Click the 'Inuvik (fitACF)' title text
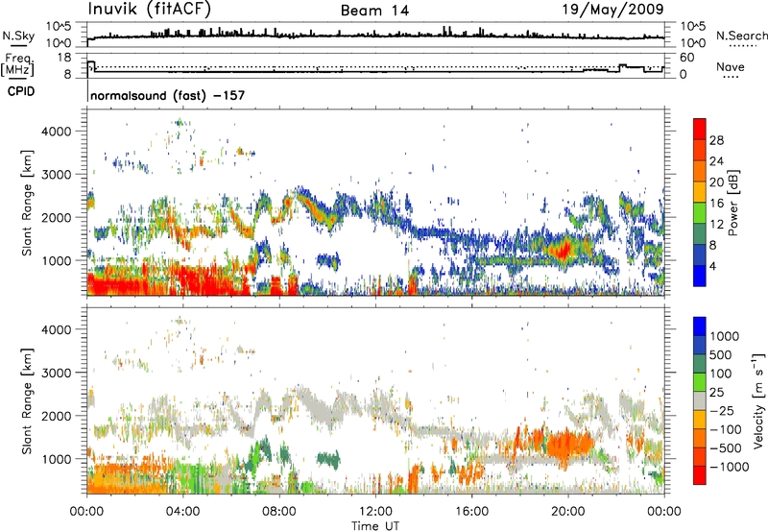Viewport: 768px width, 532px height. pyautogui.click(x=150, y=10)
